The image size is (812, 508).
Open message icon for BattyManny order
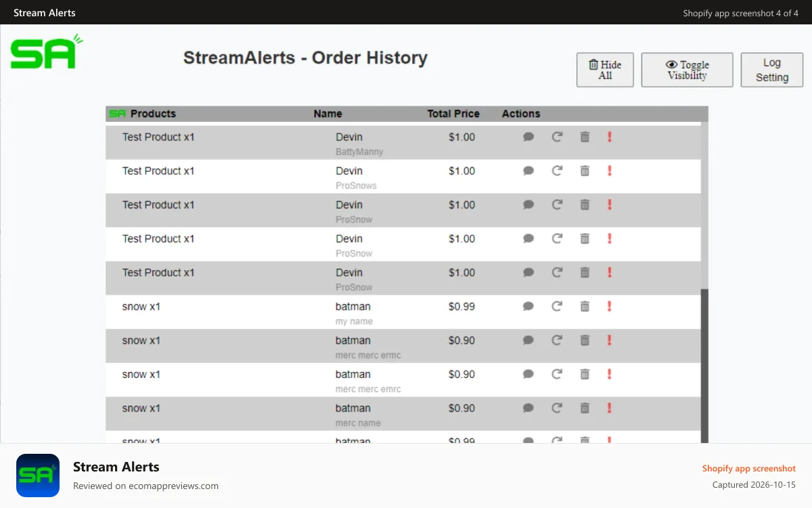pyautogui.click(x=528, y=137)
